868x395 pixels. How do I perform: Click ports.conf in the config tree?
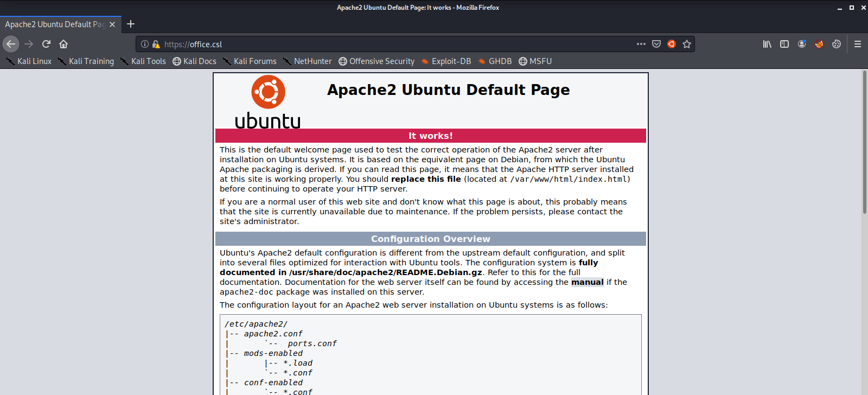(312, 343)
